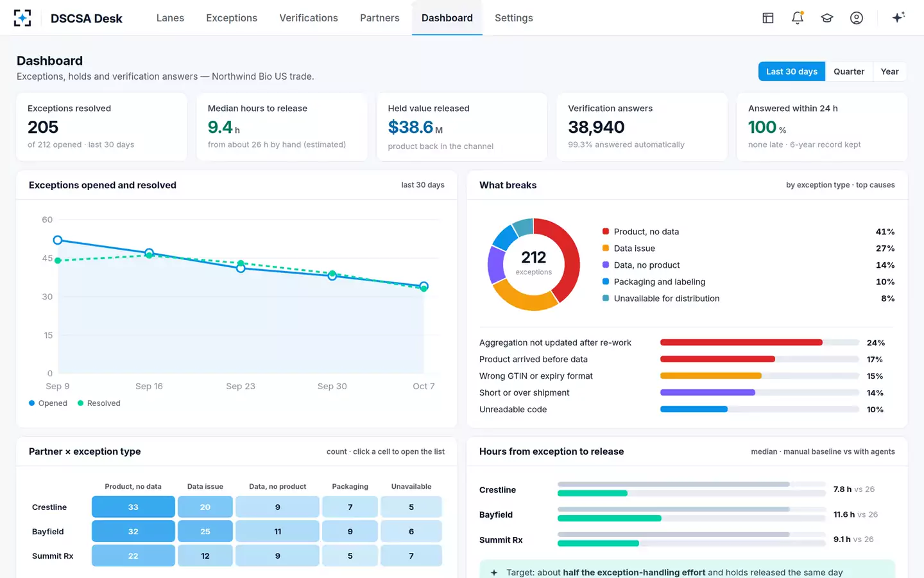Click the Sep 9 Opened data point
This screenshot has height=578, width=924.
click(58, 240)
